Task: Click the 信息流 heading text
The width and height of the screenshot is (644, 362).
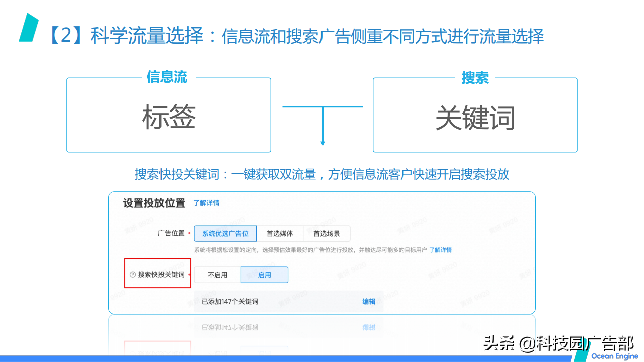Action: [x=167, y=77]
